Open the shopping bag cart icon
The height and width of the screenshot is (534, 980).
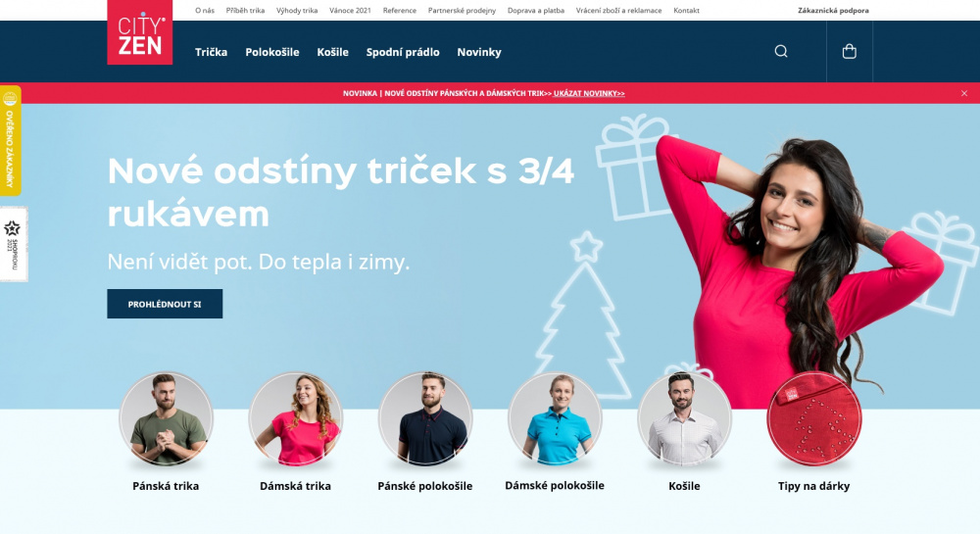(x=849, y=51)
